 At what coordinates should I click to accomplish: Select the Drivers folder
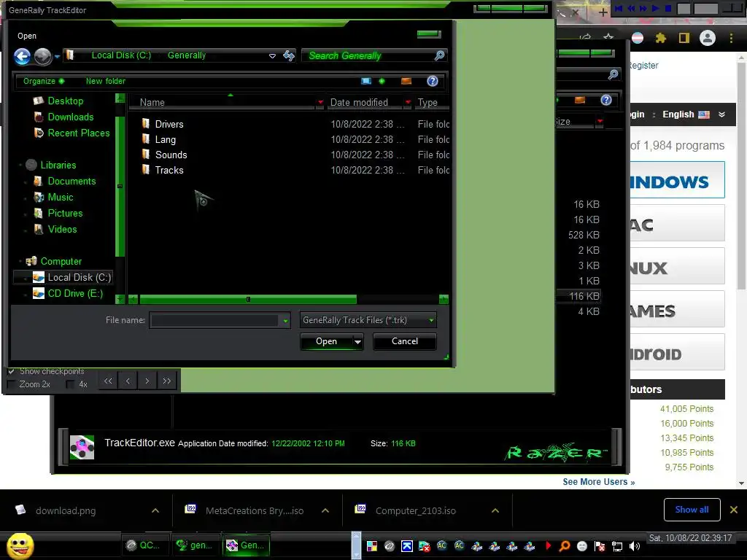click(x=169, y=124)
